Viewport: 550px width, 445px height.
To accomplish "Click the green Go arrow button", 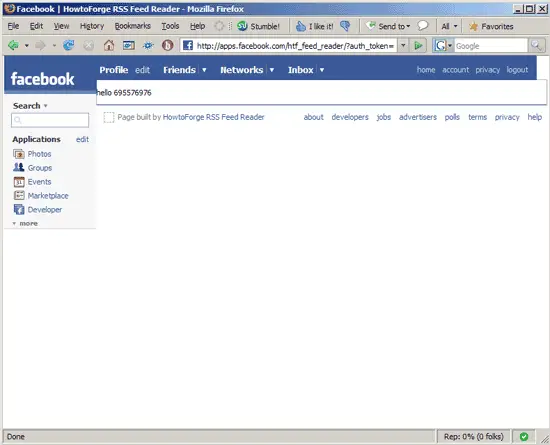I will pyautogui.click(x=418, y=46).
